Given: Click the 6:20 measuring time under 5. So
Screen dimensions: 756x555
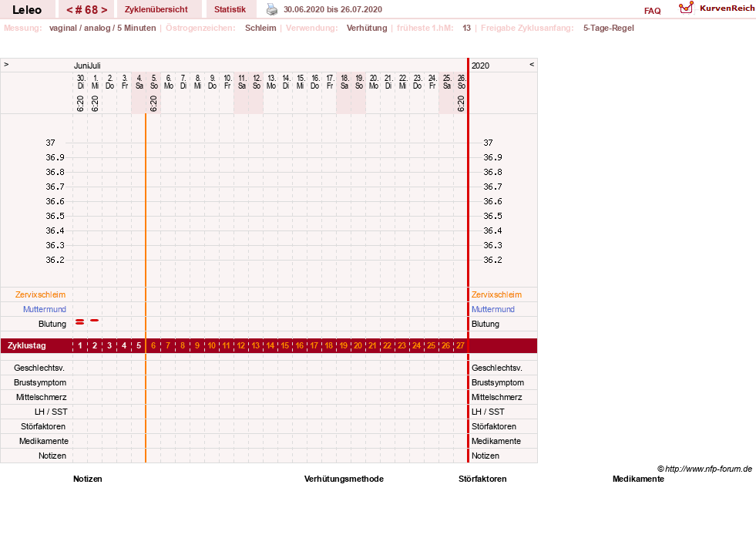Looking at the screenshot, I should coord(153,103).
